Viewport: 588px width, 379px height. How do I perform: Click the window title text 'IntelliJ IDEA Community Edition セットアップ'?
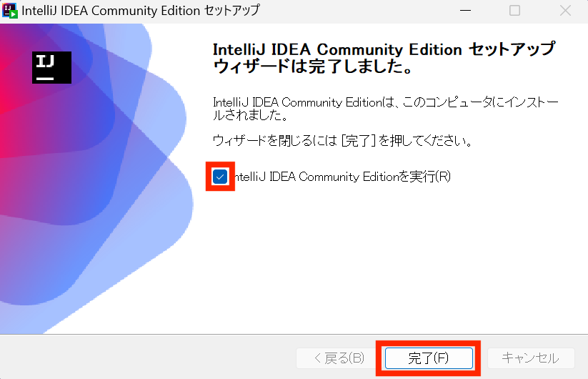(x=141, y=11)
